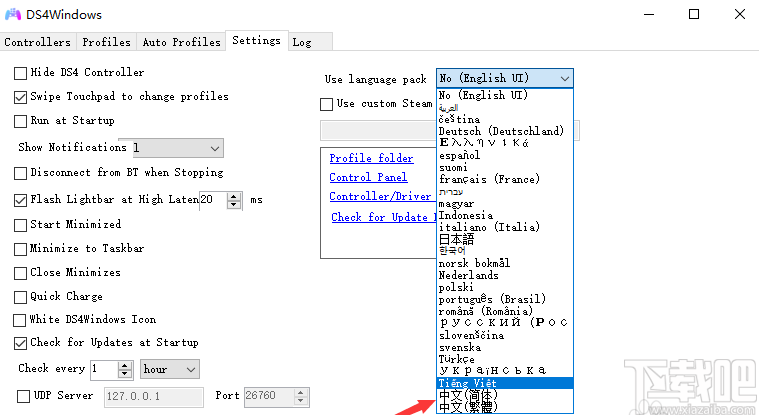This screenshot has height=415, width=759.
Task: Select italiano (Italia) language
Action: [x=505, y=227]
